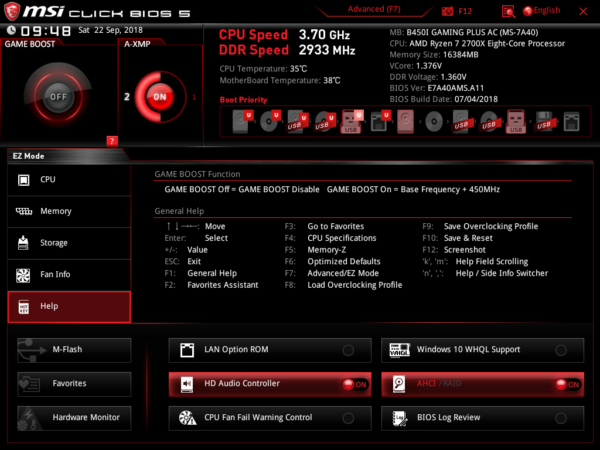Click the date Sat 22 Sep, 2018

click(110, 30)
